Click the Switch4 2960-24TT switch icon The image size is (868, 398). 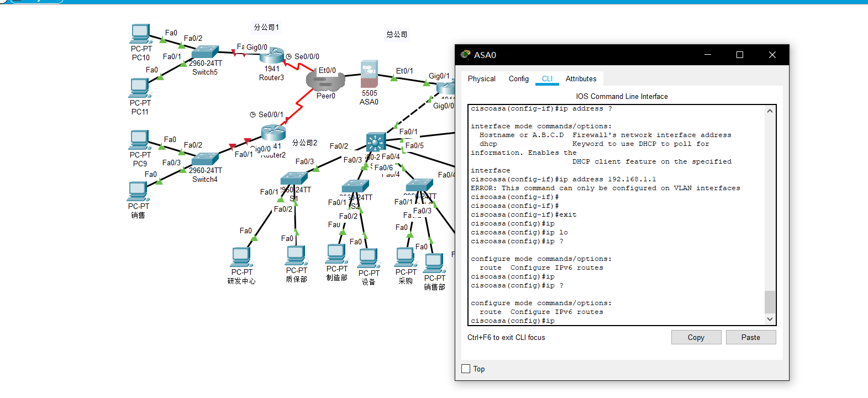[x=205, y=159]
